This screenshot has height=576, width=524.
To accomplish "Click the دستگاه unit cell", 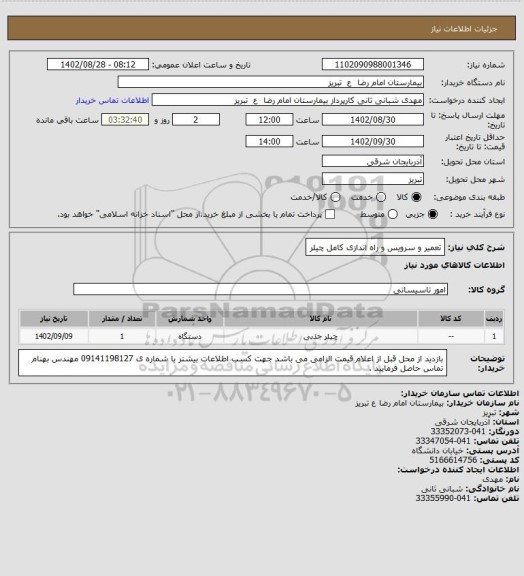I will 190,336.
